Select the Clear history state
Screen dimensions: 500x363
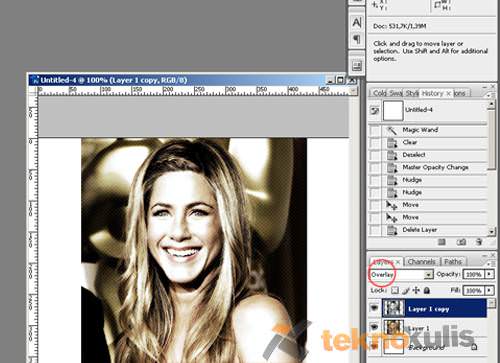pos(435,143)
